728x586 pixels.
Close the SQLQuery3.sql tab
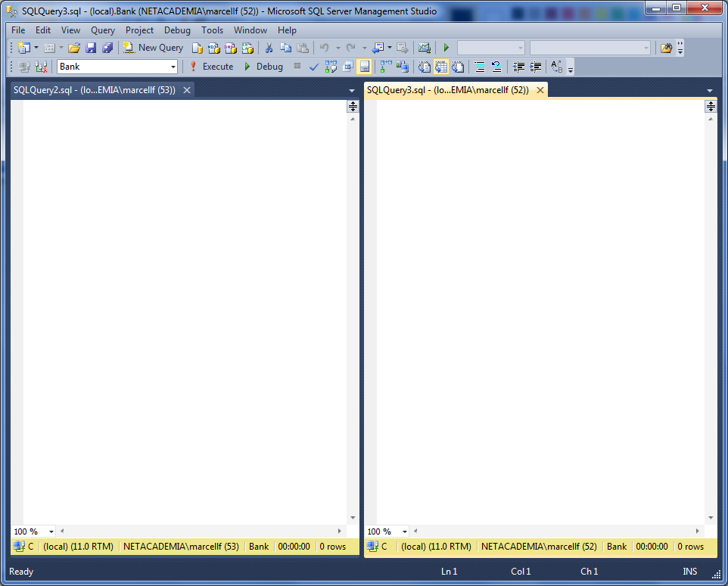click(540, 90)
